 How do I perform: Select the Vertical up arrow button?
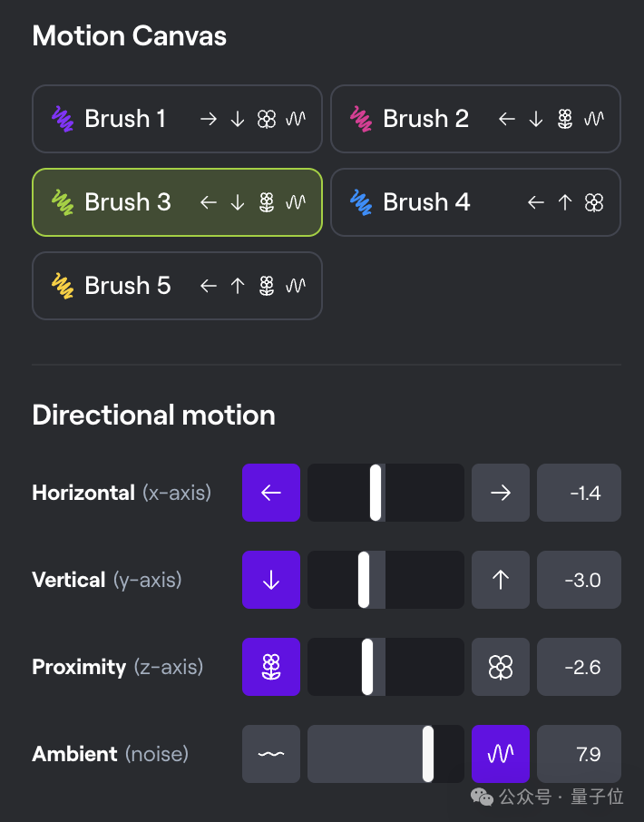501,579
